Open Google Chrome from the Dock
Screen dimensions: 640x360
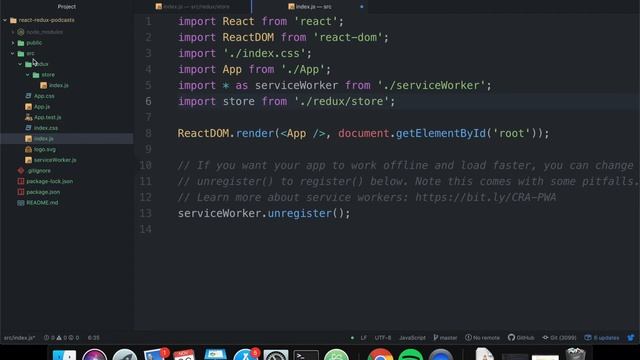click(380, 355)
